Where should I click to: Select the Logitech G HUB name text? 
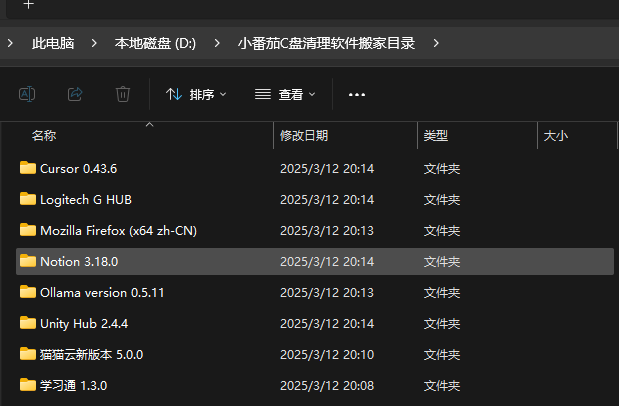point(86,200)
